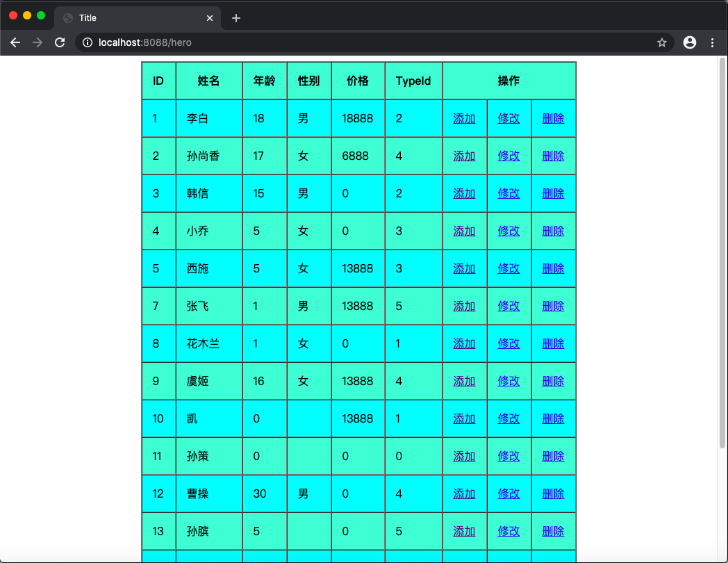The height and width of the screenshot is (563, 728).
Task: Click 添加 link in the 孙膑 row
Action: (464, 531)
